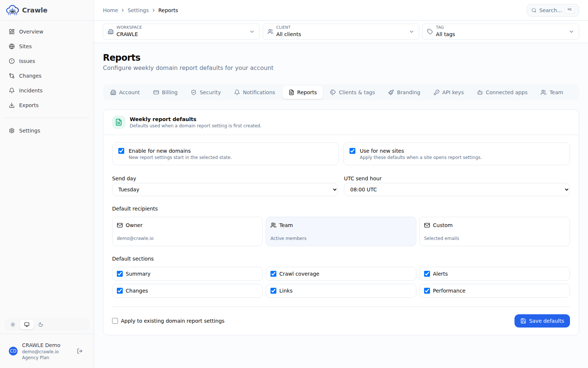Click the Exports download icon
The width and height of the screenshot is (588, 368).
[x=12, y=105]
